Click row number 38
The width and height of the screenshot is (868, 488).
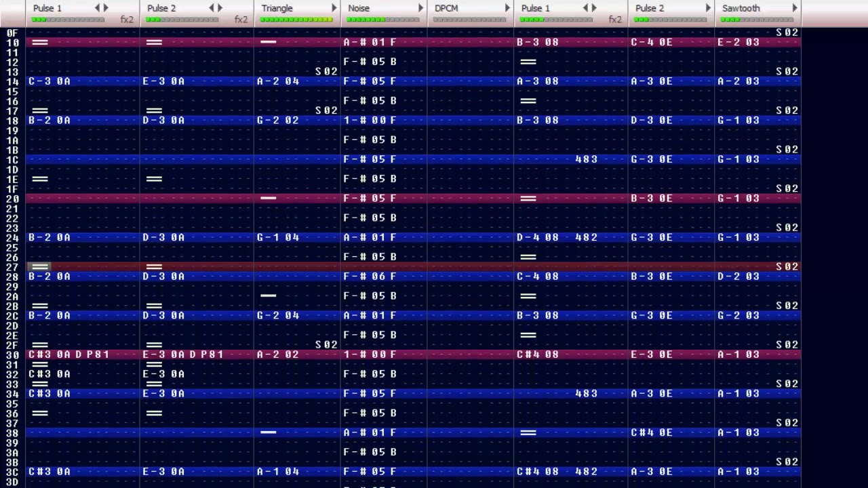click(12, 432)
